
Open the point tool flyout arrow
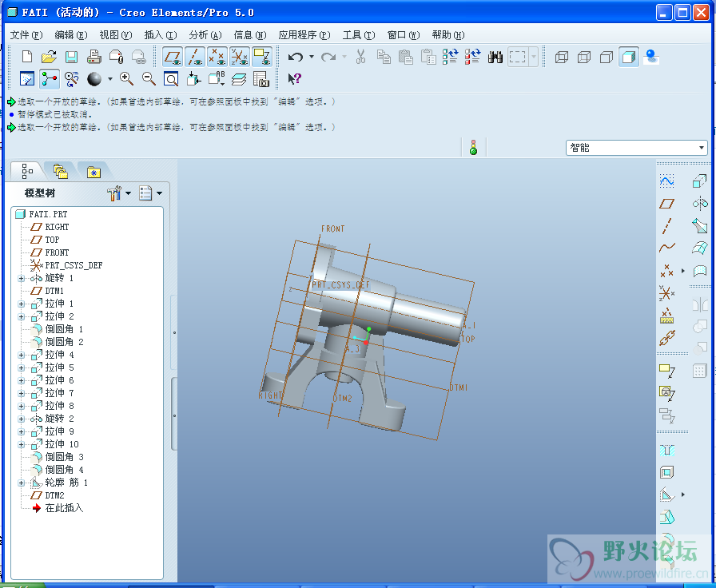click(x=683, y=271)
